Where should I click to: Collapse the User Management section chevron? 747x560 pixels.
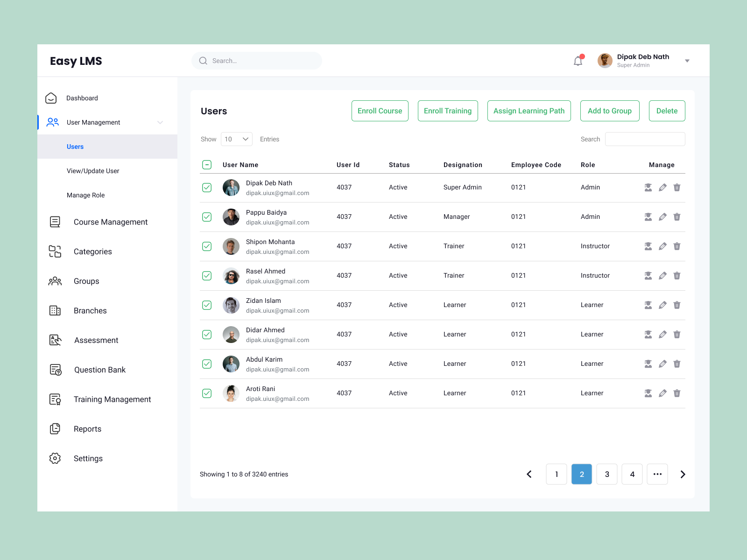pos(160,122)
